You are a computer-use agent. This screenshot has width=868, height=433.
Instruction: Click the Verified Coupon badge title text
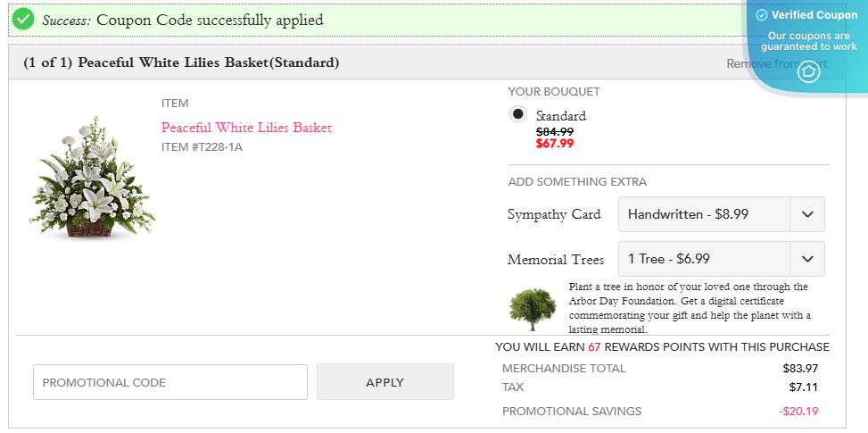(814, 15)
